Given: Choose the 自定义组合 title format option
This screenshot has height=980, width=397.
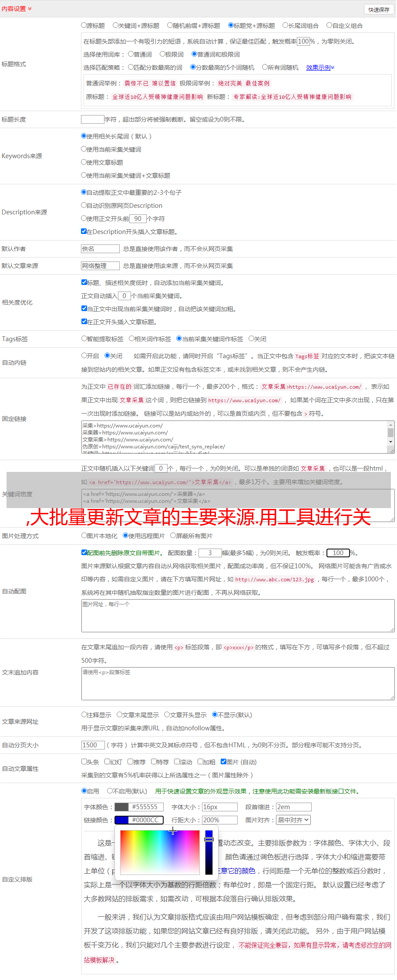Looking at the screenshot, I should [330, 26].
